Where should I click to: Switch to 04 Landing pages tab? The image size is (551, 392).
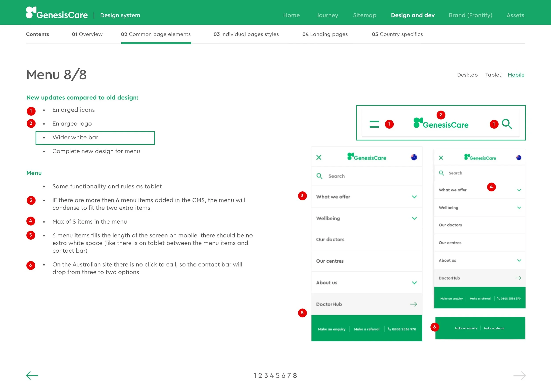325,34
